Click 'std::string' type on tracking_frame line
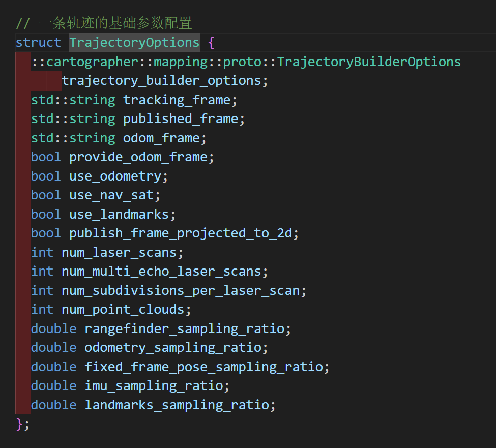Image resolution: width=496 pixels, height=448 pixels. tap(73, 100)
